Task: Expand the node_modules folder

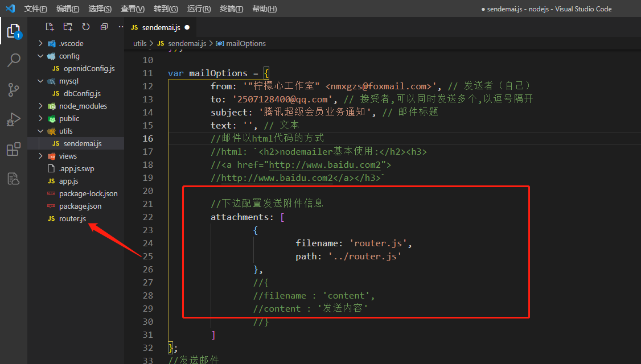Action: (x=40, y=106)
